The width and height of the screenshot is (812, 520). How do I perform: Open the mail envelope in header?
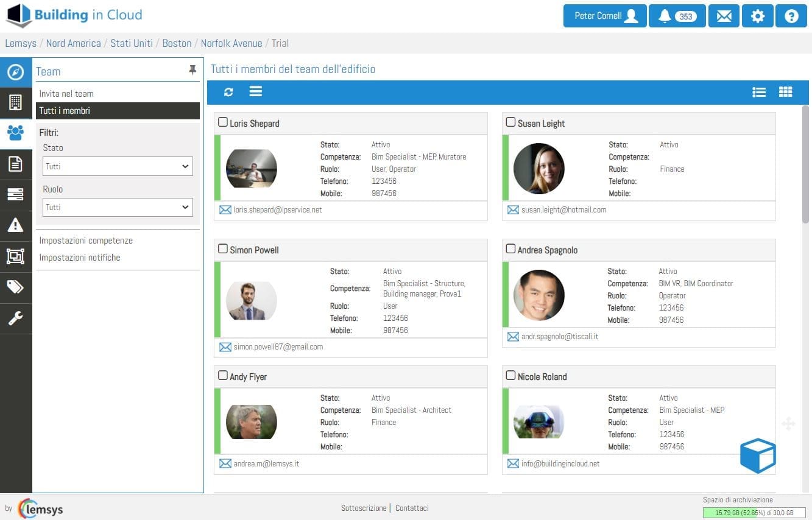point(724,16)
